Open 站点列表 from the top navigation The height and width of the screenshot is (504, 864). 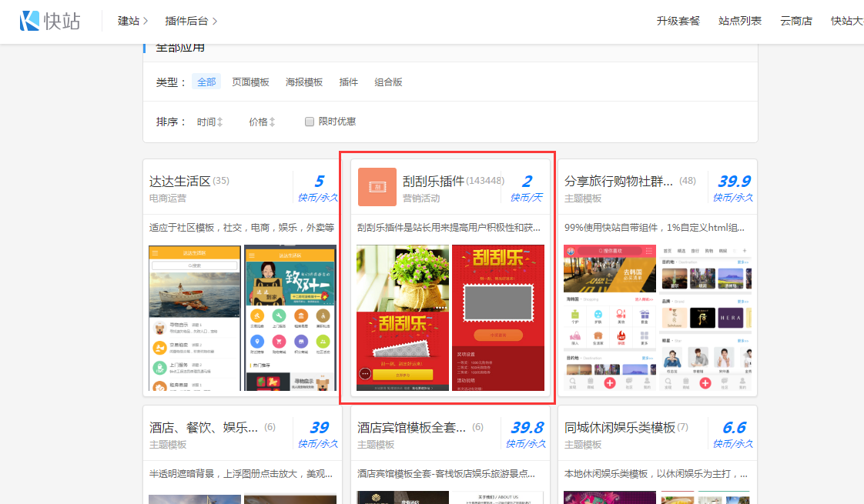(740, 21)
